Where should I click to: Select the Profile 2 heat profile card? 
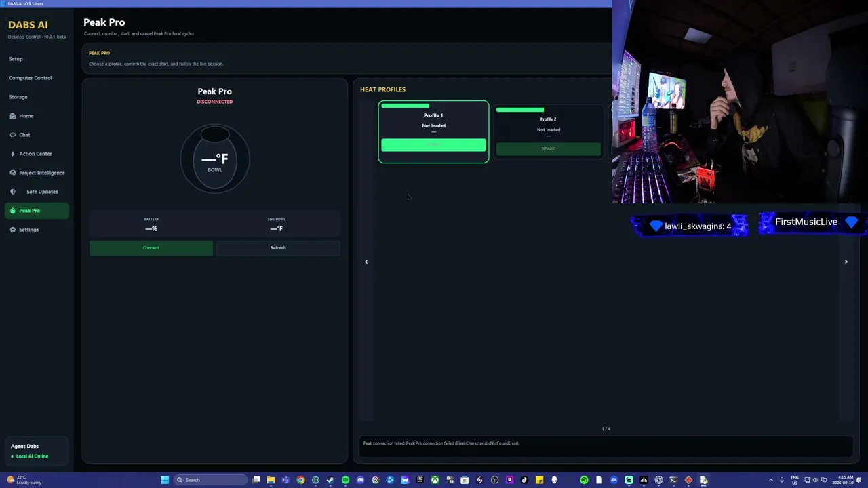point(548,132)
